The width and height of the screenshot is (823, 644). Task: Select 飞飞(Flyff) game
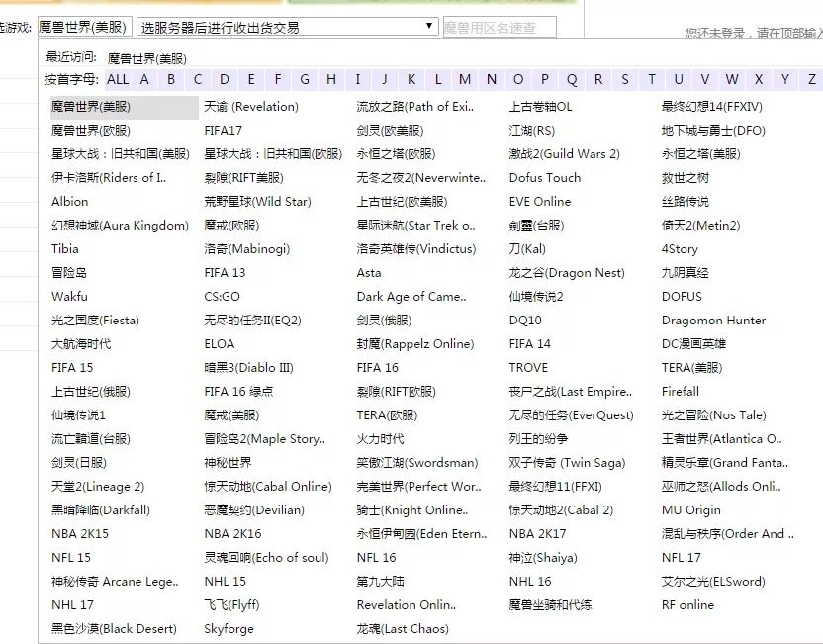point(231,605)
